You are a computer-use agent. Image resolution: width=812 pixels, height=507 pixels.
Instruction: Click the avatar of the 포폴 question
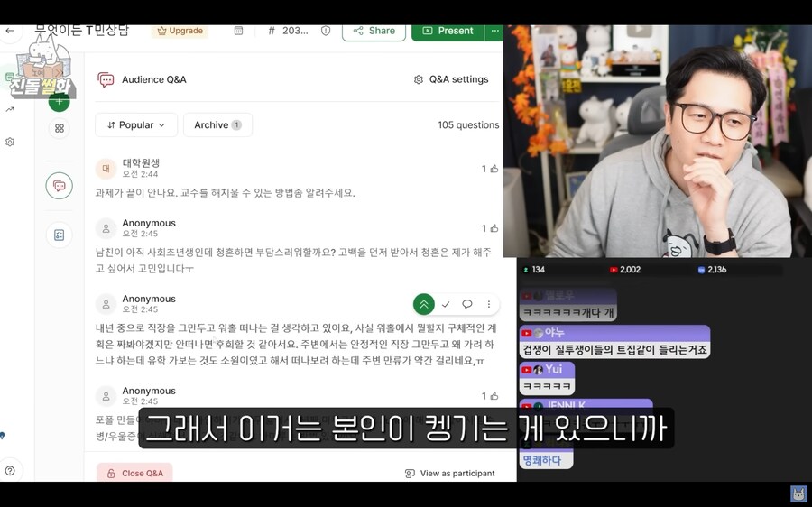(106, 396)
